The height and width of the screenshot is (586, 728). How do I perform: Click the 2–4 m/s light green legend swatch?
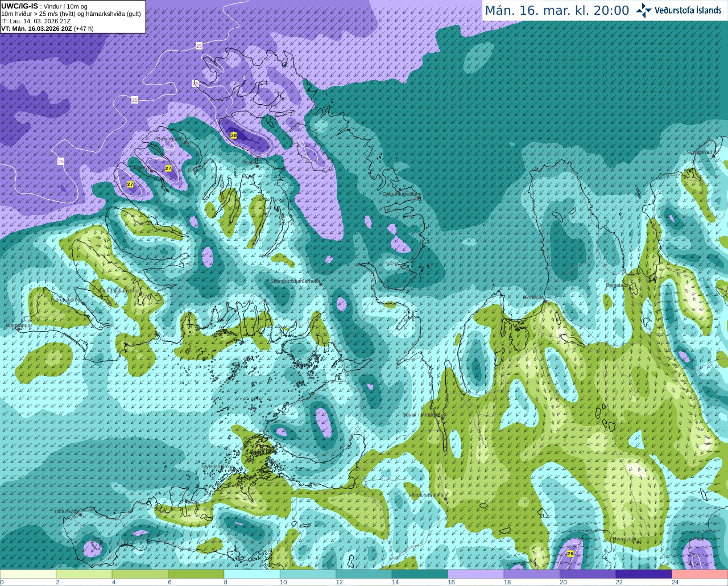click(x=84, y=574)
